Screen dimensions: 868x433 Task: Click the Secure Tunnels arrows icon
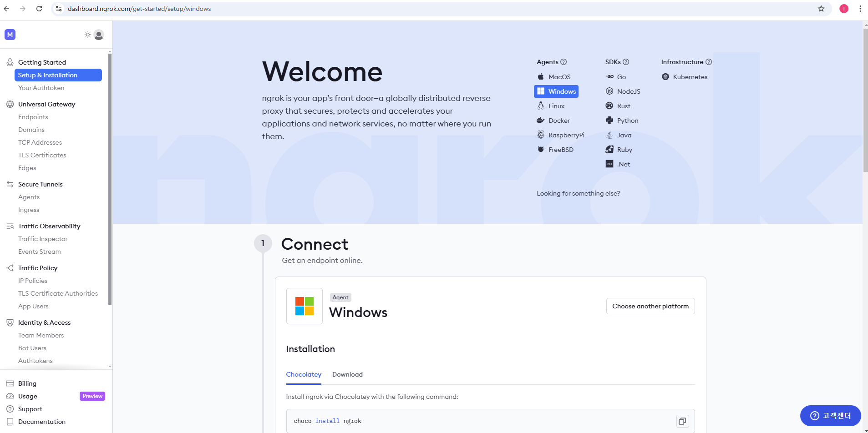10,184
